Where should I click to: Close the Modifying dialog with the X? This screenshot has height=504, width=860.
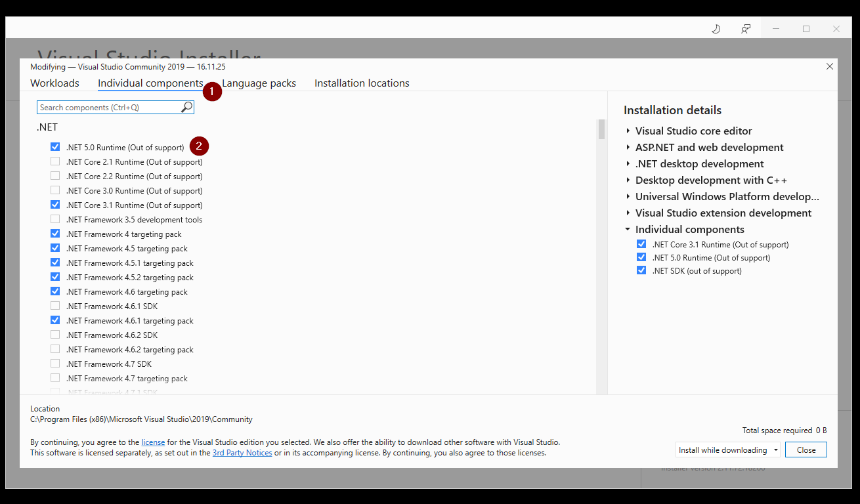[x=830, y=66]
